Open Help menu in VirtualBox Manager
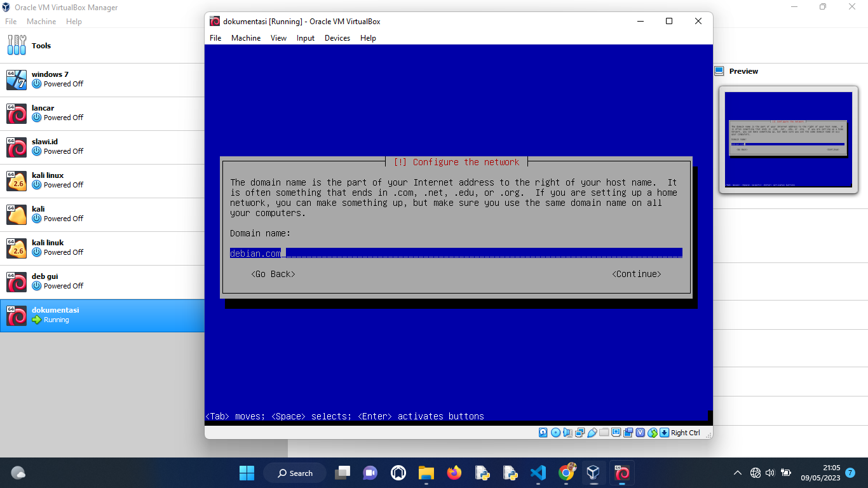The image size is (868, 488). [x=74, y=22]
